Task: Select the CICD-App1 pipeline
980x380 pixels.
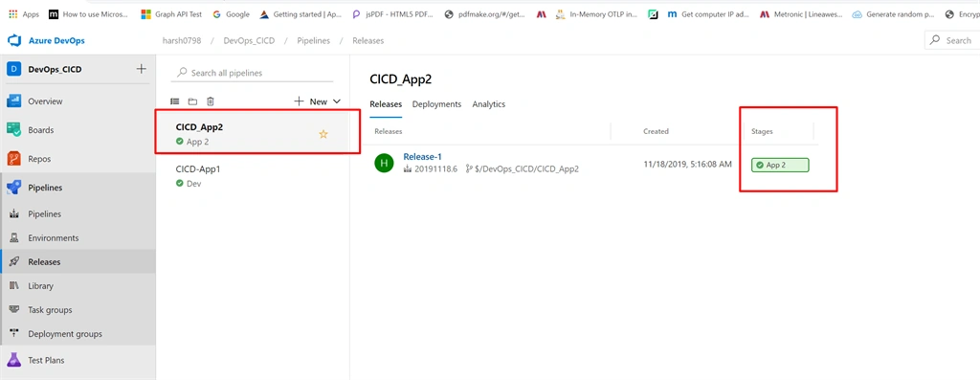Action: click(252, 175)
